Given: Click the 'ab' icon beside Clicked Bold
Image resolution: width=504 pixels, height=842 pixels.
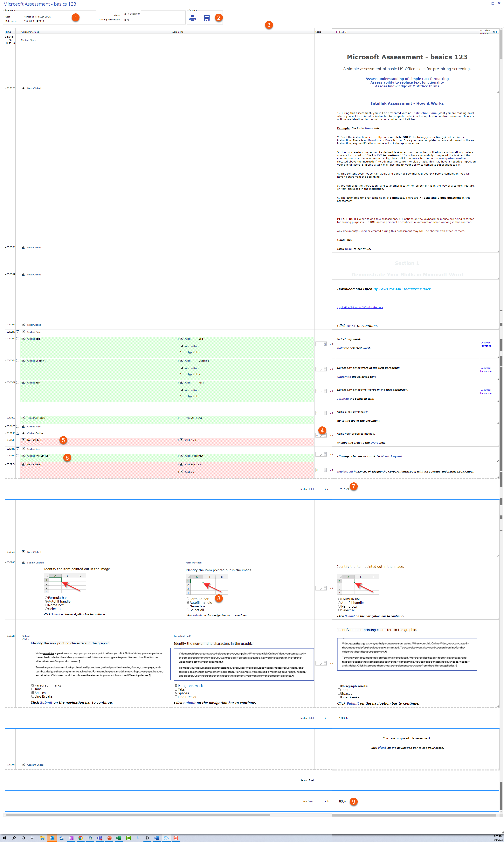Looking at the screenshot, I should click(x=23, y=339).
